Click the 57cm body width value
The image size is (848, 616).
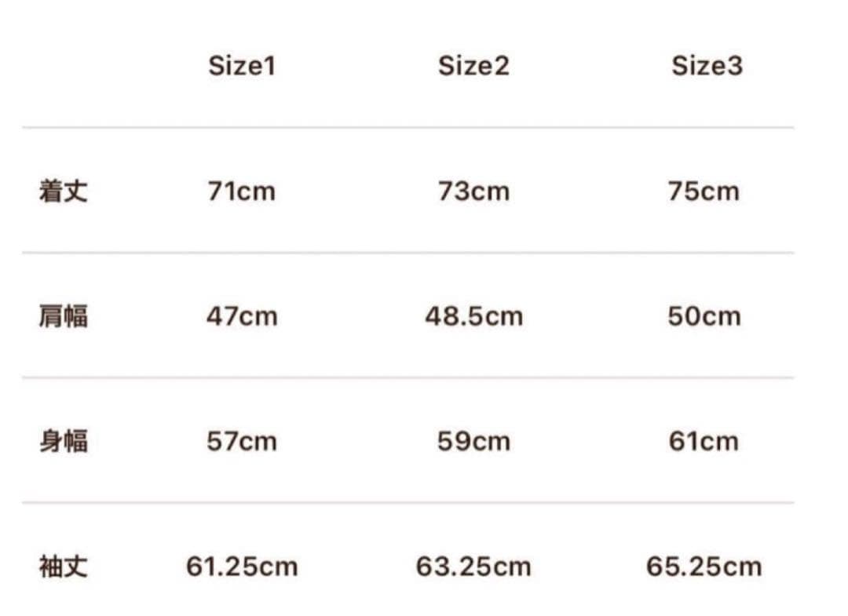pos(242,441)
